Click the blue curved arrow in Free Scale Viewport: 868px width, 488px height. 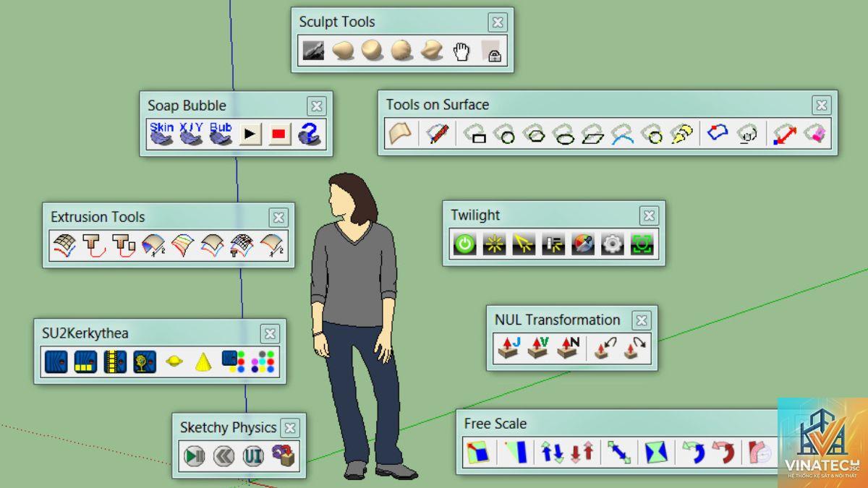694,453
